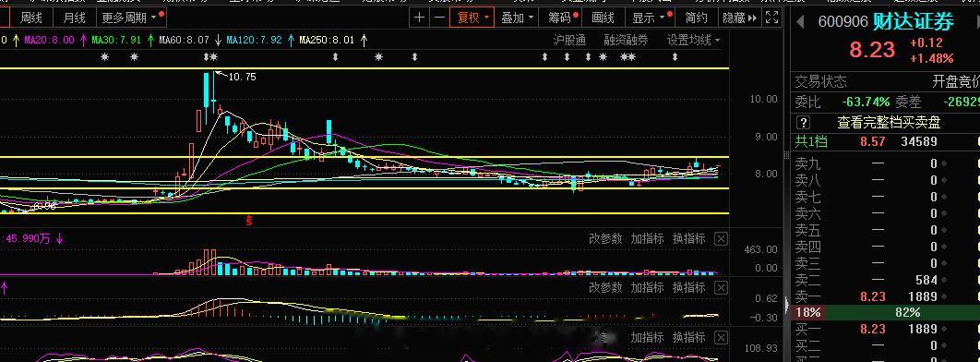Click the 18% sell ratio bar segment

pos(807,312)
